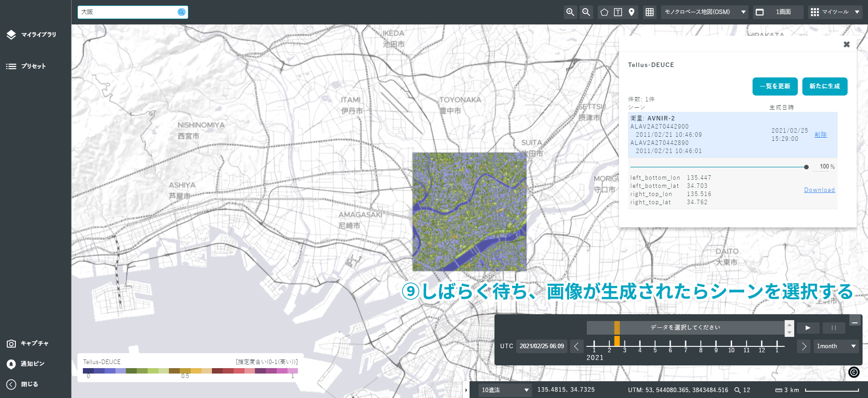Click the データを選択してください data selector bar
Image resolution: width=868 pixels, height=398 pixels.
[685, 328]
